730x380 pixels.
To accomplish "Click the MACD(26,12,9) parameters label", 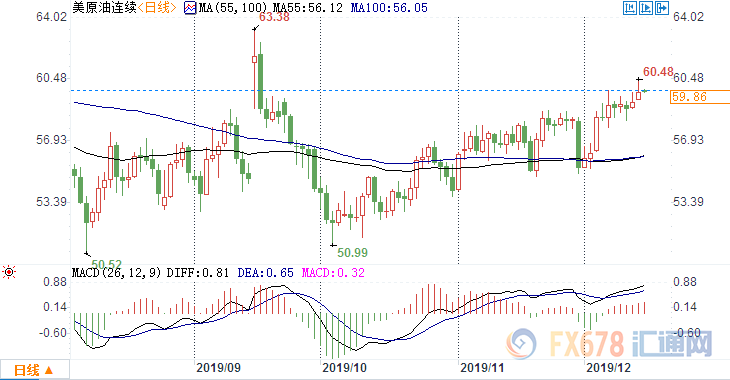I will coord(116,272).
